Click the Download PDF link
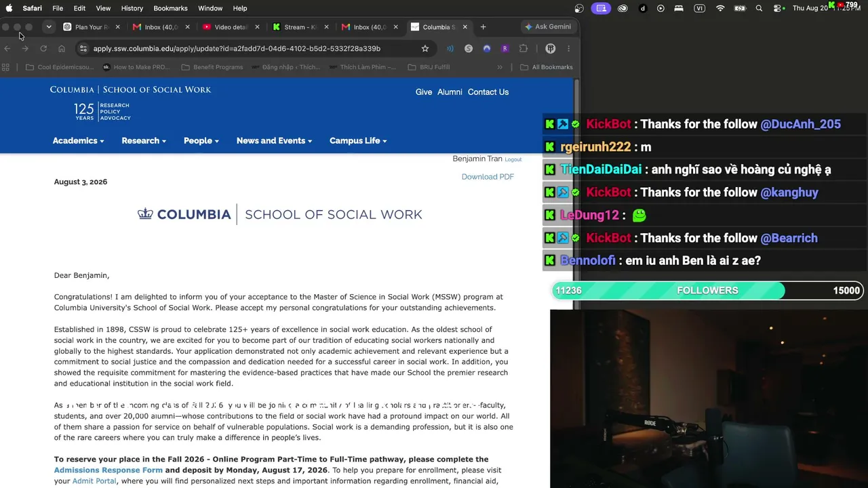The width and height of the screenshot is (868, 488). [x=488, y=177]
